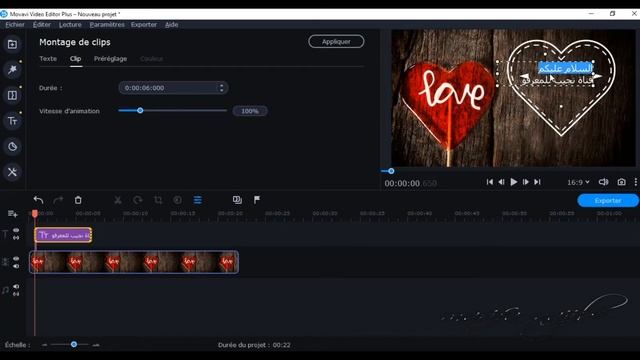Image resolution: width=640 pixels, height=360 pixels.
Task: Zoom in timeline scale plus
Action: [96, 345]
